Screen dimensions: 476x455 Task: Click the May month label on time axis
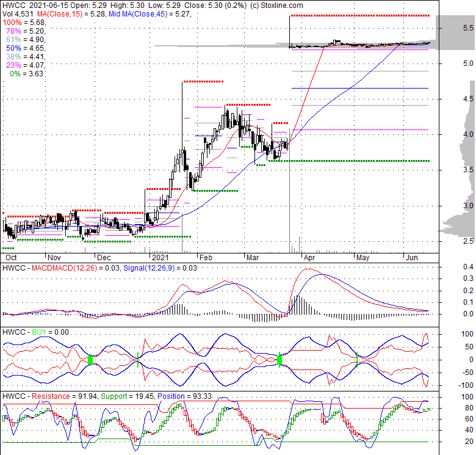click(362, 258)
